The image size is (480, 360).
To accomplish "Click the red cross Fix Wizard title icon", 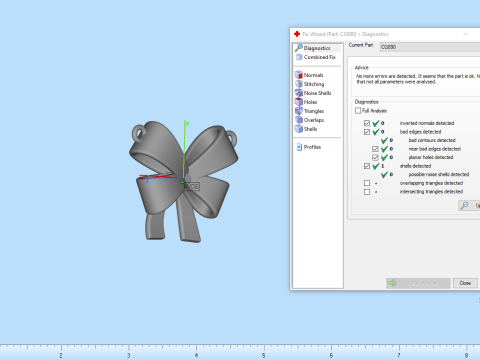I will click(297, 34).
